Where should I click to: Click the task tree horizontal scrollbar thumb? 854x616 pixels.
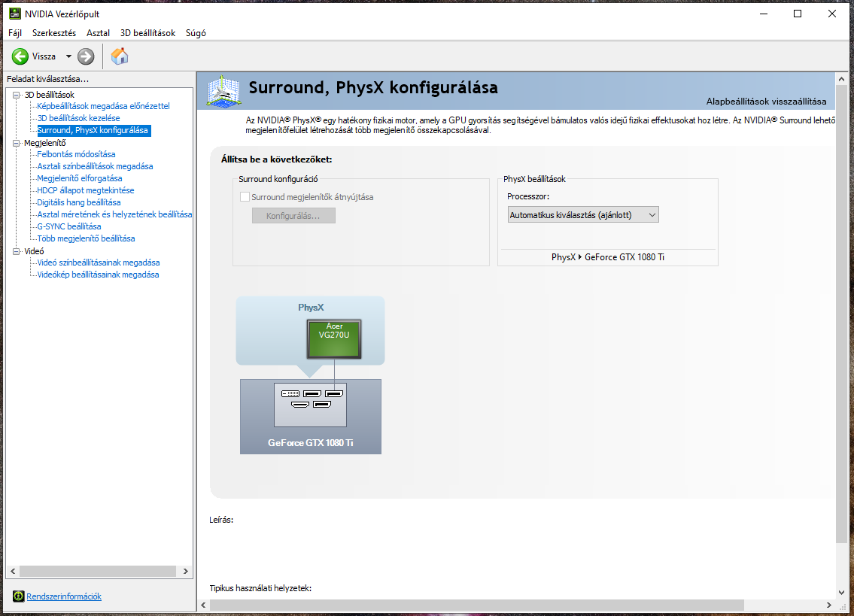point(98,572)
